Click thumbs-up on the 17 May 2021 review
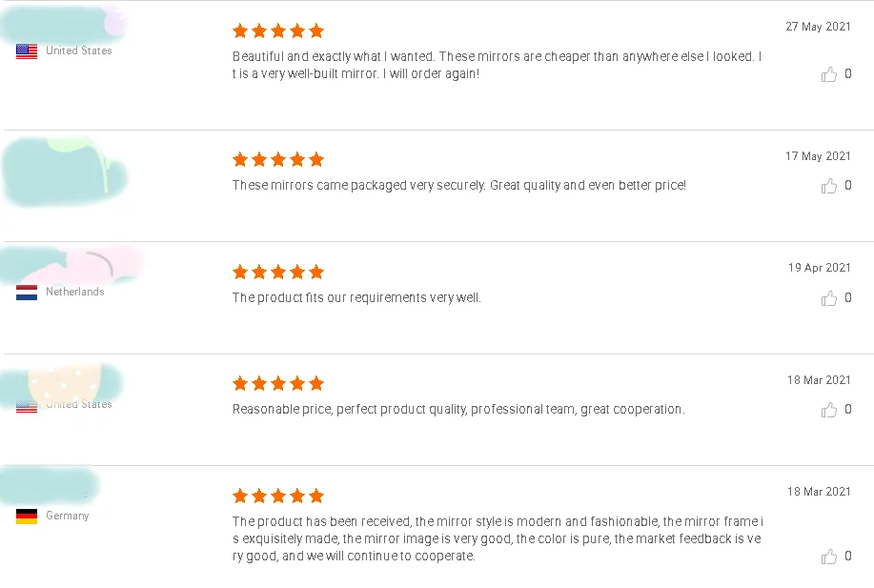The width and height of the screenshot is (874, 588). point(829,186)
